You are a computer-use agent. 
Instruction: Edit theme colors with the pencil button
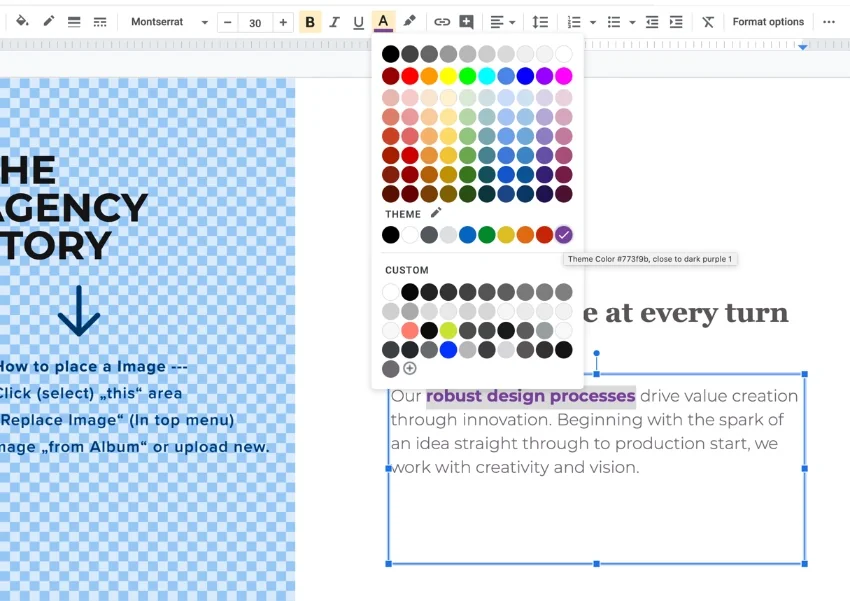click(436, 212)
